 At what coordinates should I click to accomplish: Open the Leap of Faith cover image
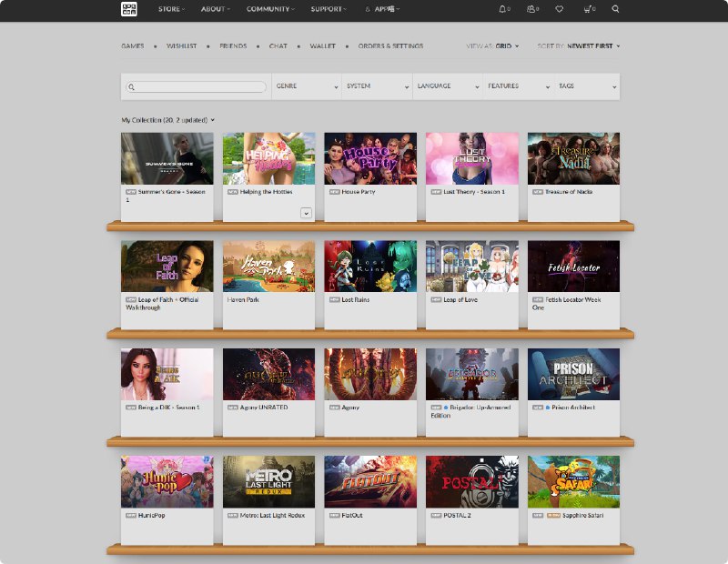pos(167,267)
